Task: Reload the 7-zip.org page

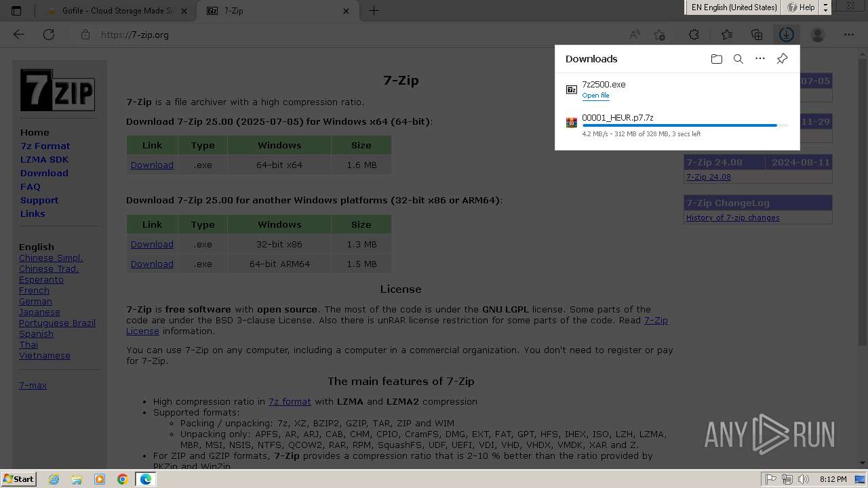Action: click(x=49, y=35)
